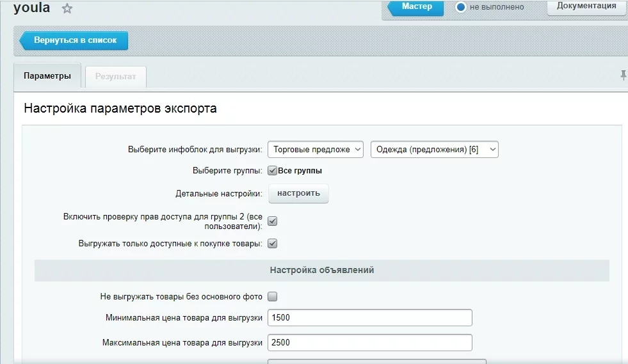
Task: Open Документация
Action: [586, 6]
